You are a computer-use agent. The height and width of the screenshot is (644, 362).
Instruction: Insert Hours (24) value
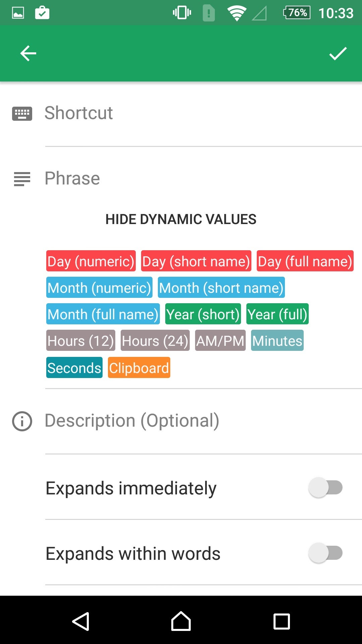(155, 340)
